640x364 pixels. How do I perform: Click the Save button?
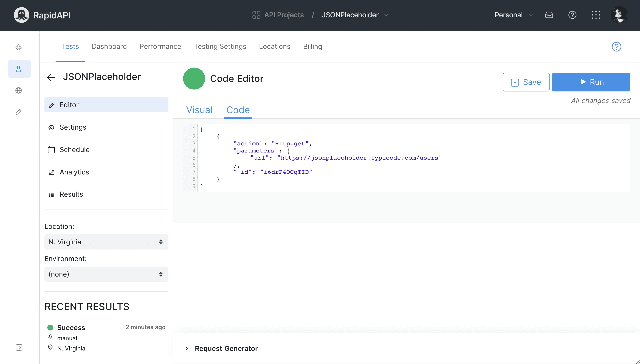[x=526, y=82]
